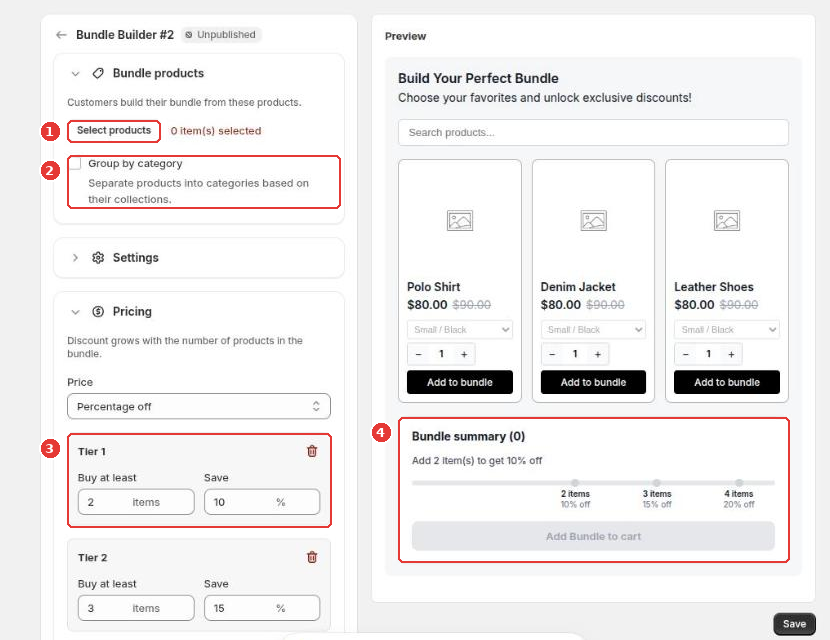
Task: Enable the Group by category checkbox
Action: click(76, 164)
